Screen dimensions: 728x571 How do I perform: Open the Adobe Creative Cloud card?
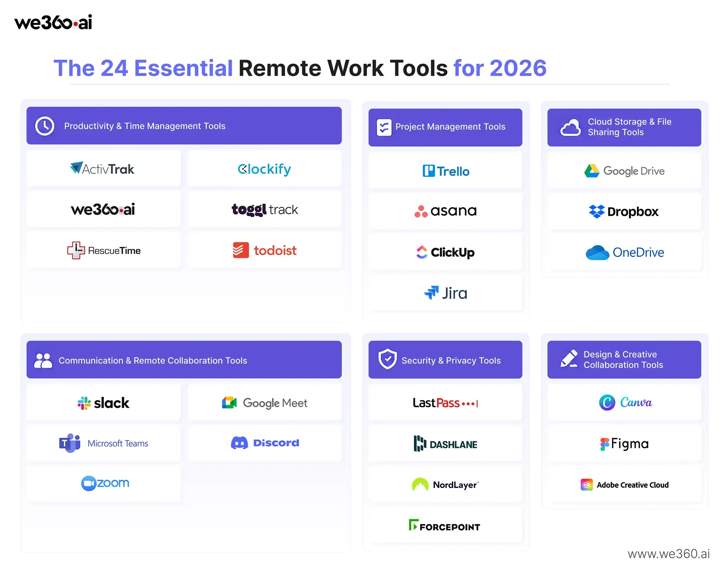click(624, 485)
